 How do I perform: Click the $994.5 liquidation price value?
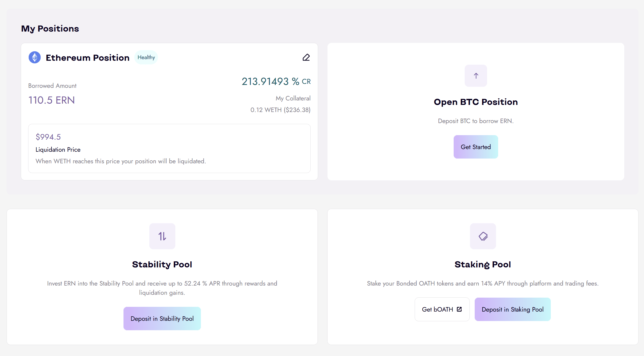point(48,137)
